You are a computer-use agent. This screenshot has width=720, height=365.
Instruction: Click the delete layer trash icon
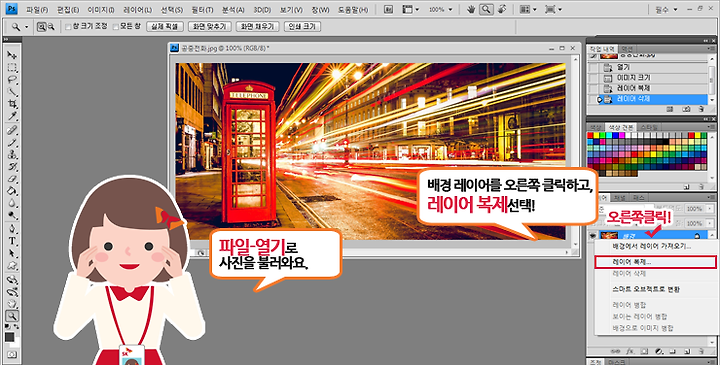pos(701,351)
